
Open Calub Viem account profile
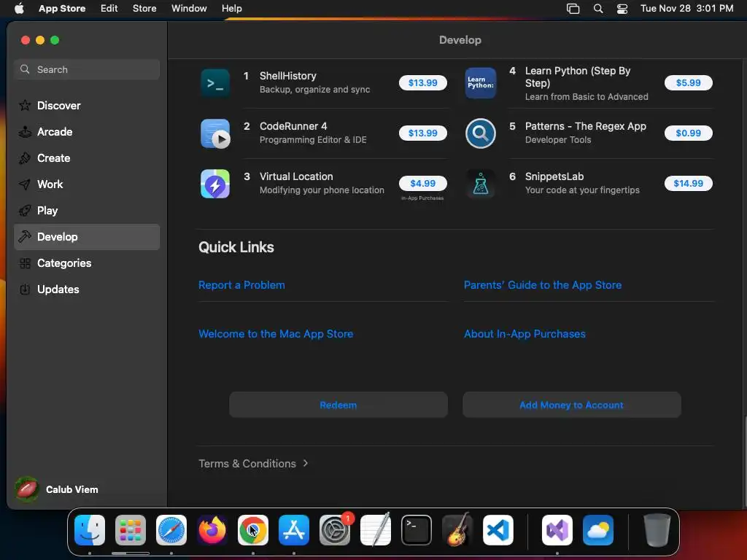pyautogui.click(x=57, y=489)
